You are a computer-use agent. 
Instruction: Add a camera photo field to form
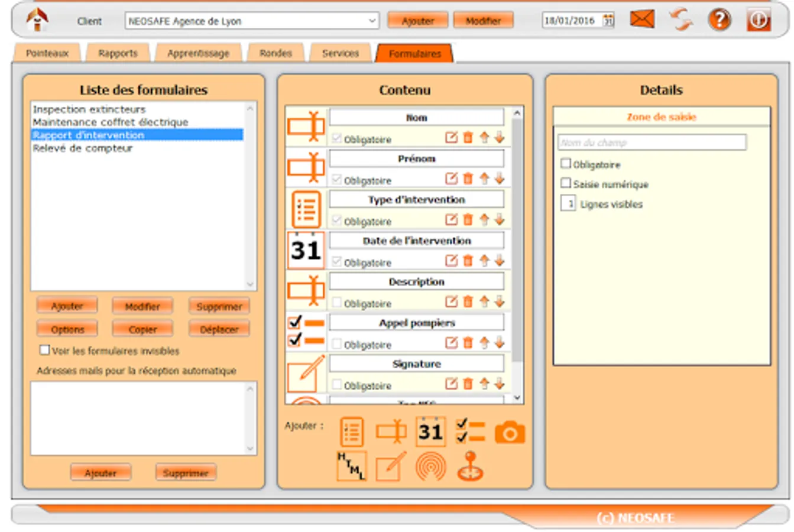coord(510,433)
